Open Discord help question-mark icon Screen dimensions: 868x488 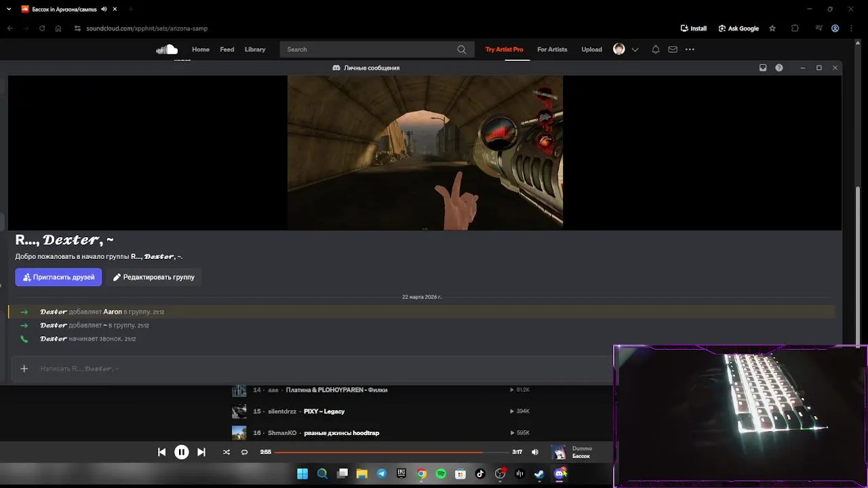pos(779,68)
